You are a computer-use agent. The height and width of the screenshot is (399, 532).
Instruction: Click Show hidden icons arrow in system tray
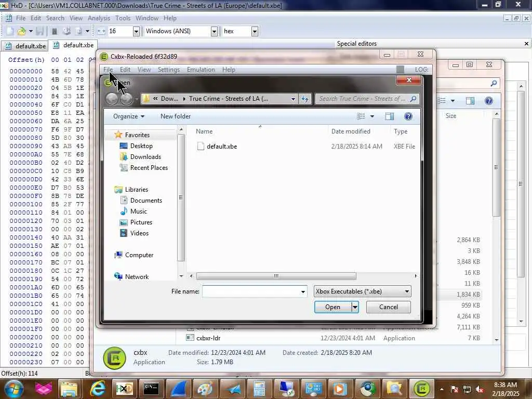coord(442,390)
